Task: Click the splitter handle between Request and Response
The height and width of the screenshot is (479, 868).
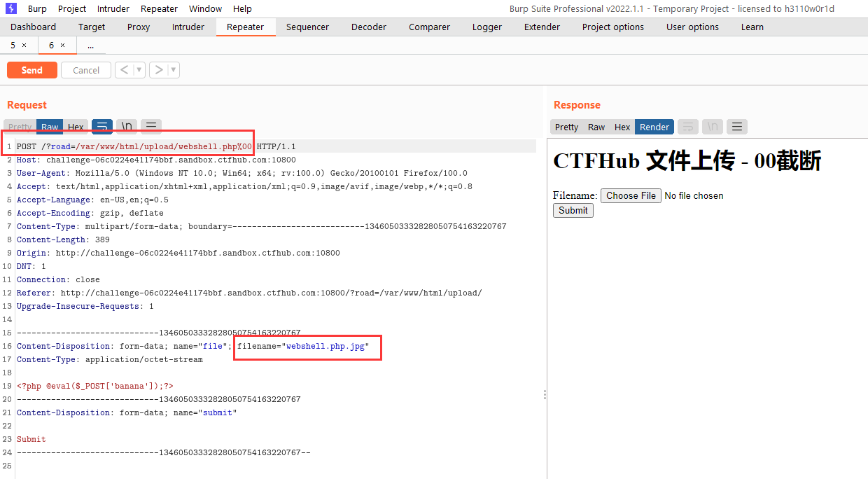Action: click(545, 395)
